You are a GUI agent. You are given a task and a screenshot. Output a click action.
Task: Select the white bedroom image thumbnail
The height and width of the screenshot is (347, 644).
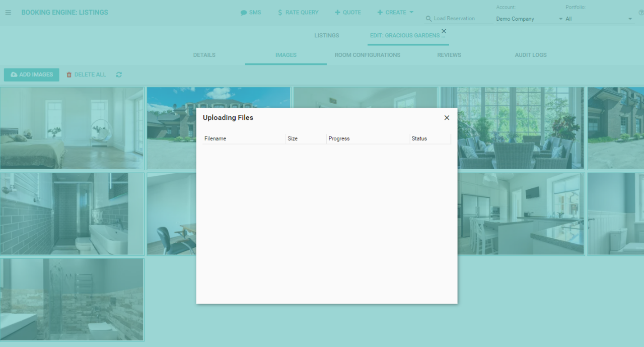point(72,128)
